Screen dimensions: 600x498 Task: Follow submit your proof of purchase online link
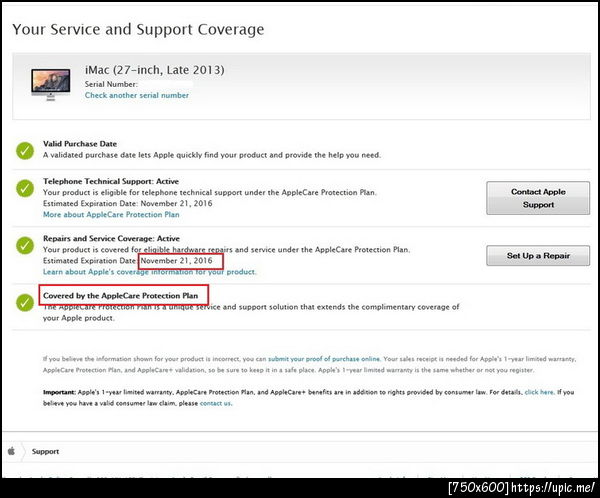pos(324,359)
